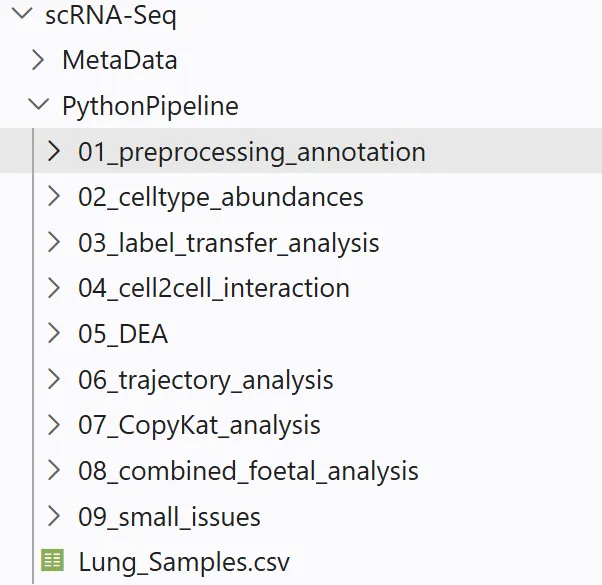Select the 05_DEA folder label

(x=123, y=334)
